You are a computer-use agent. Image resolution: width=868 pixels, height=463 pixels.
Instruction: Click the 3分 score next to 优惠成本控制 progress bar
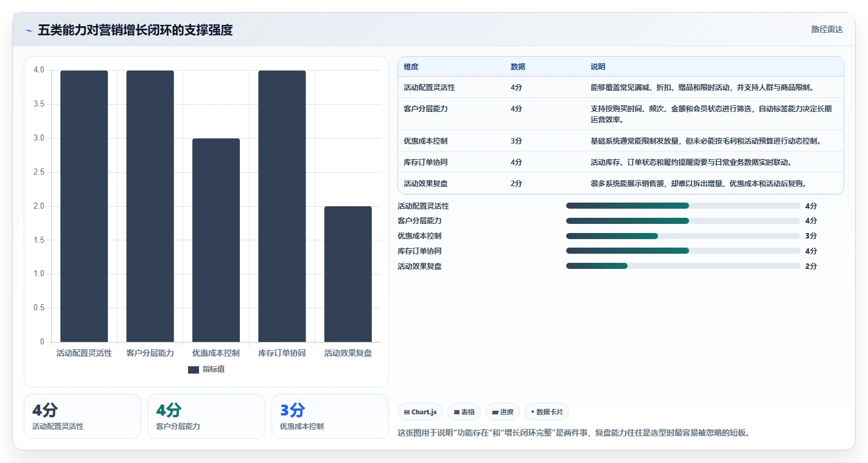(811, 236)
